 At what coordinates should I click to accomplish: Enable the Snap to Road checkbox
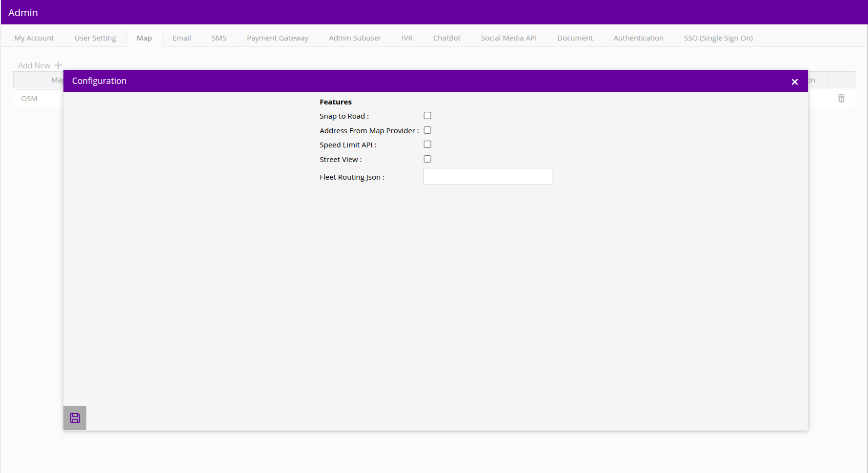coord(427,116)
